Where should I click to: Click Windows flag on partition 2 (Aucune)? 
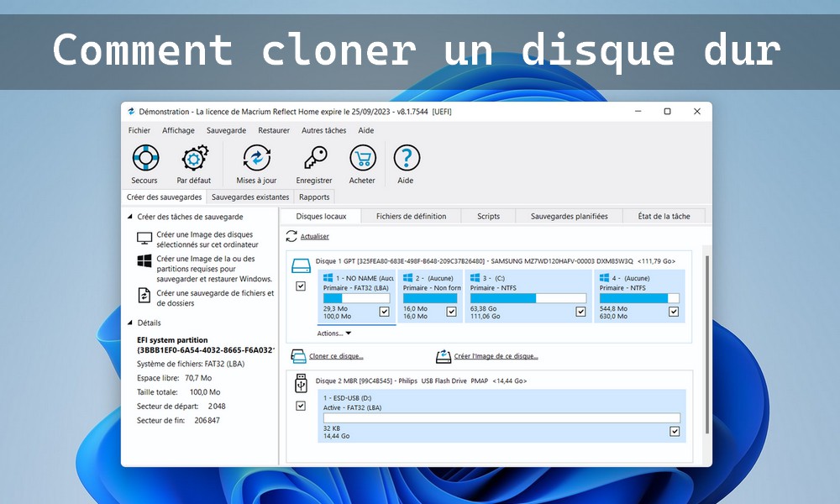coord(407,278)
